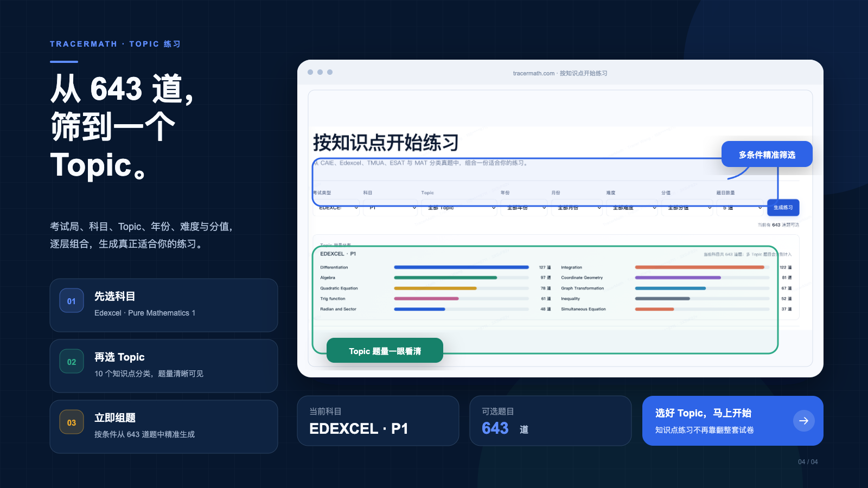
Task: Click the 按知识点开始练习 page heading
Action: 386,143
